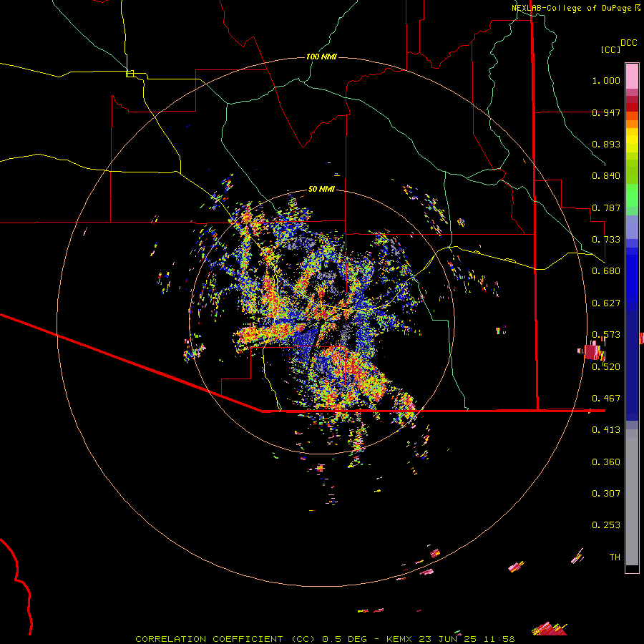644x644 pixels.
Task: Pick the bright green color bar segment
Action: tap(632, 195)
